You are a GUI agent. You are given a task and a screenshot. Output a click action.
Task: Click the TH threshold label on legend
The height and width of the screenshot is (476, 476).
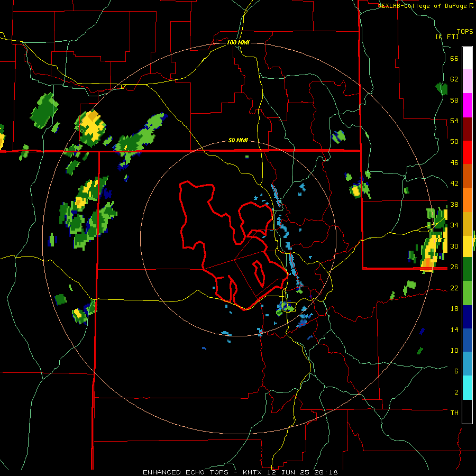tap(454, 413)
